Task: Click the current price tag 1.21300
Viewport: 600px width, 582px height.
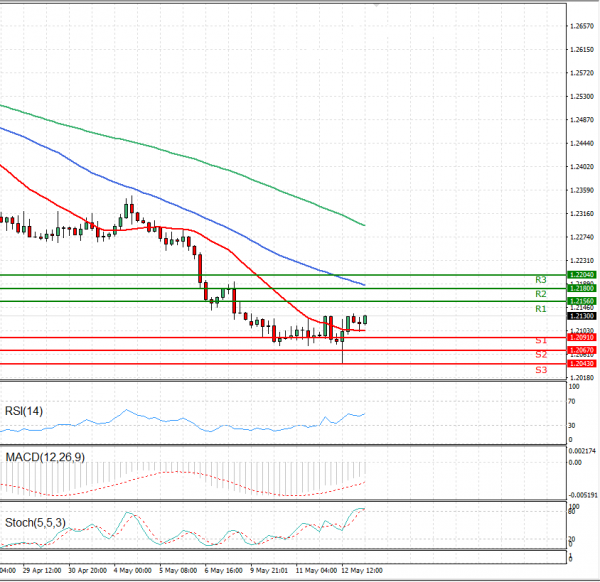Action: coord(581,316)
